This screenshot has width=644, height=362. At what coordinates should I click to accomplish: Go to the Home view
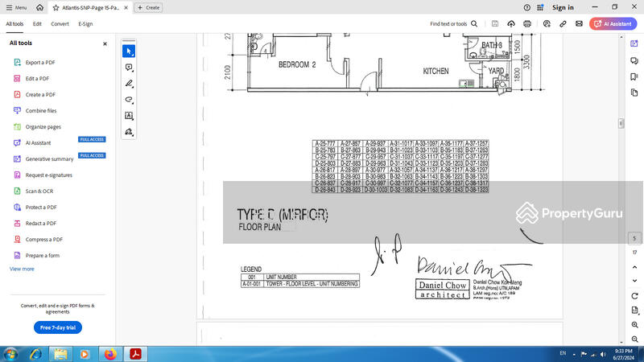click(39, 7)
